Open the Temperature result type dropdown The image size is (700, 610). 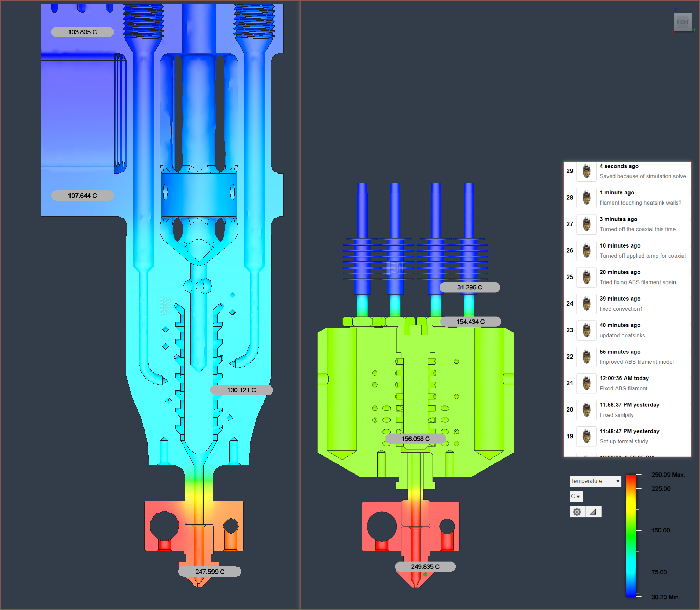tap(595, 481)
